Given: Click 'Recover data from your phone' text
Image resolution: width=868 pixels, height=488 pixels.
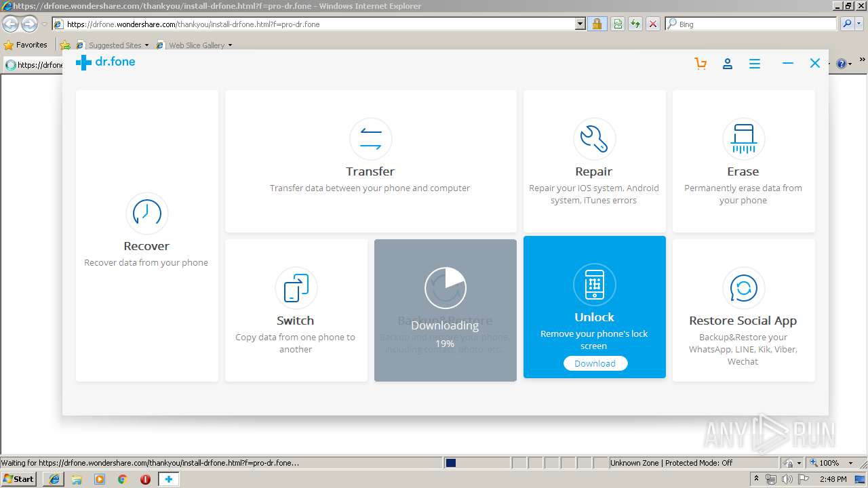Looking at the screenshot, I should 146,263.
